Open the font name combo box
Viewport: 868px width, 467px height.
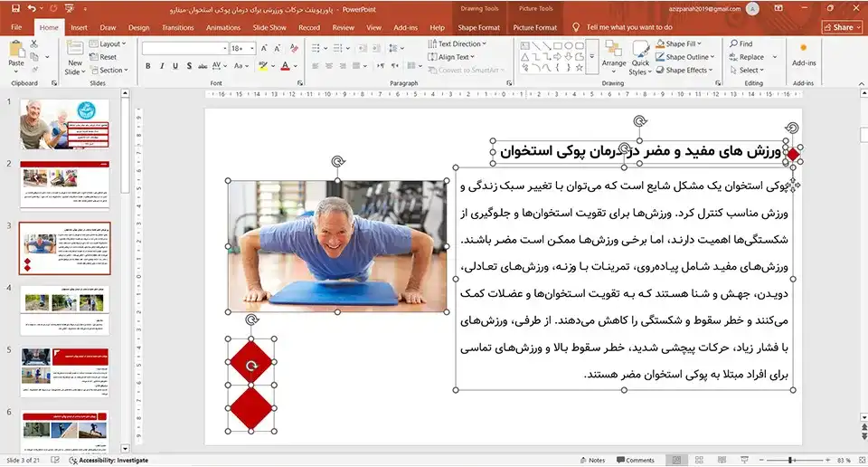184,48
